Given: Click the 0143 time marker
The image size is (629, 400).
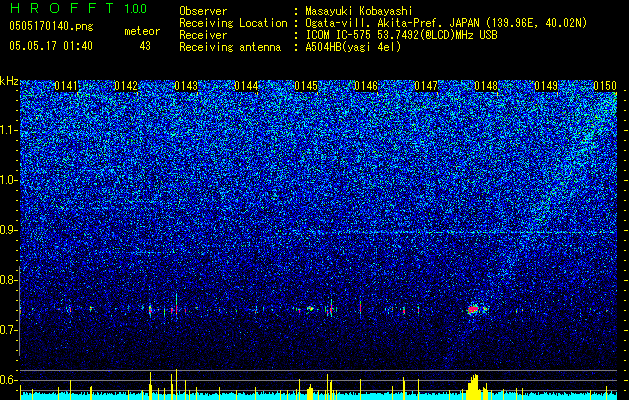Looking at the screenshot, I should click(186, 86).
